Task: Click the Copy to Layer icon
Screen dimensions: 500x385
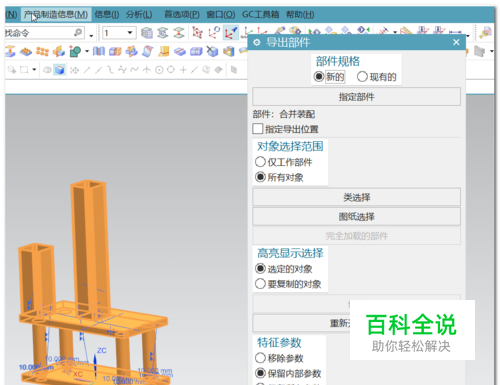Action: (x=179, y=33)
